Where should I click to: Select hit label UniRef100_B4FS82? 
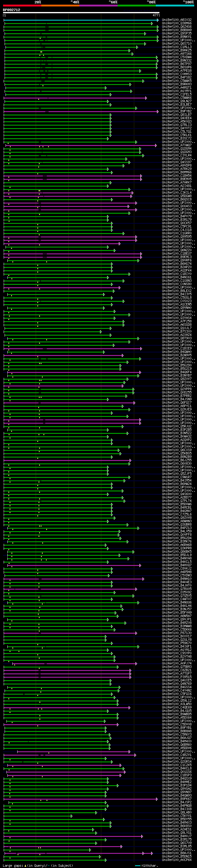pyautogui.click(x=177, y=78)
